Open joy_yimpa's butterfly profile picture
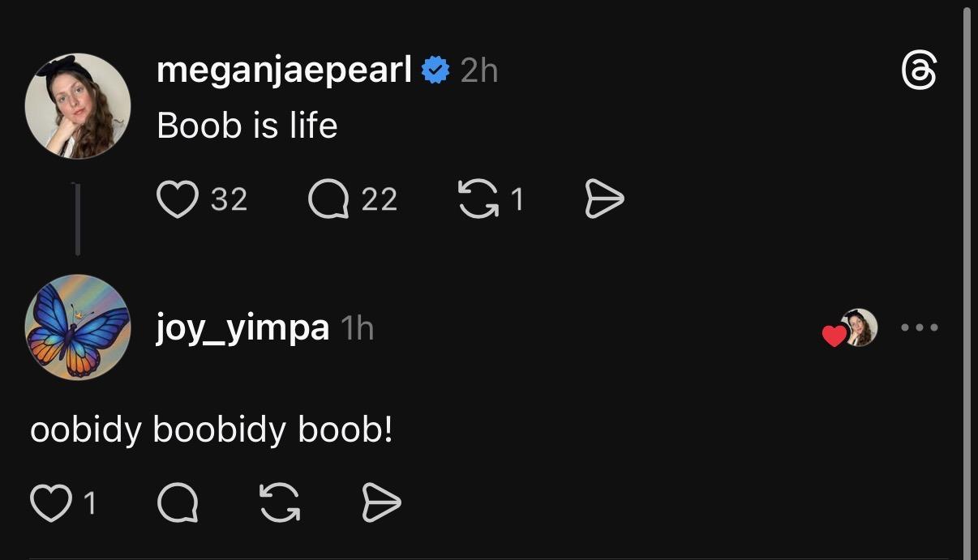978x560 pixels. click(78, 327)
